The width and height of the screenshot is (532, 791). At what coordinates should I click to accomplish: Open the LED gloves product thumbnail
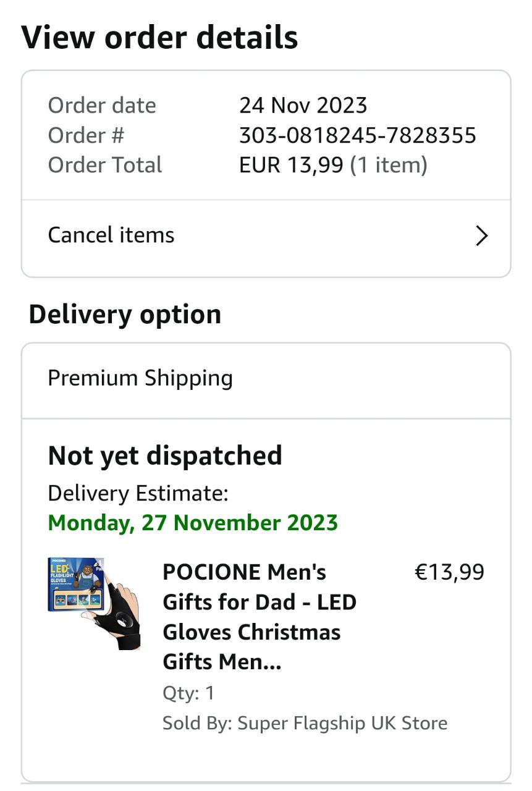click(x=94, y=603)
